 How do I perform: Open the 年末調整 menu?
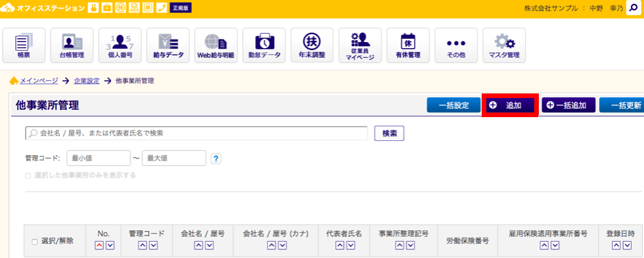point(312,45)
